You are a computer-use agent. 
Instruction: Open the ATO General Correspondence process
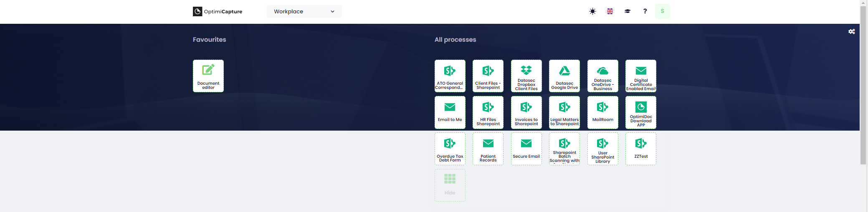450,76
